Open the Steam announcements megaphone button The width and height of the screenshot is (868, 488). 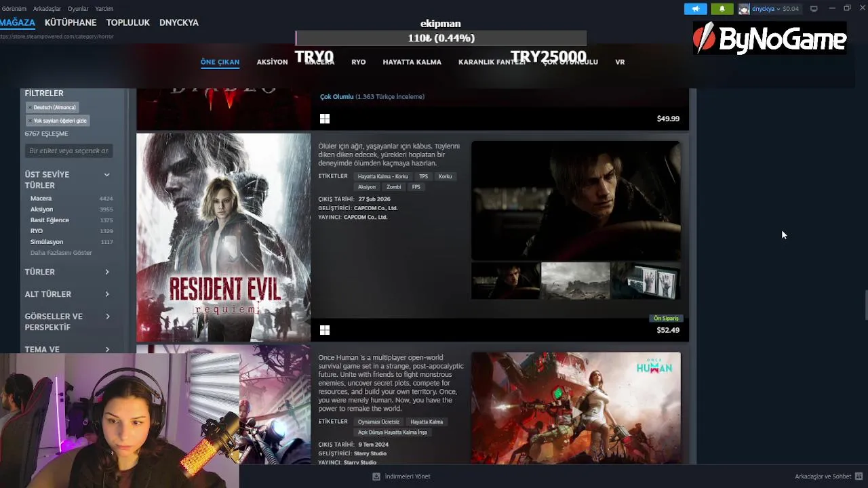click(x=695, y=9)
